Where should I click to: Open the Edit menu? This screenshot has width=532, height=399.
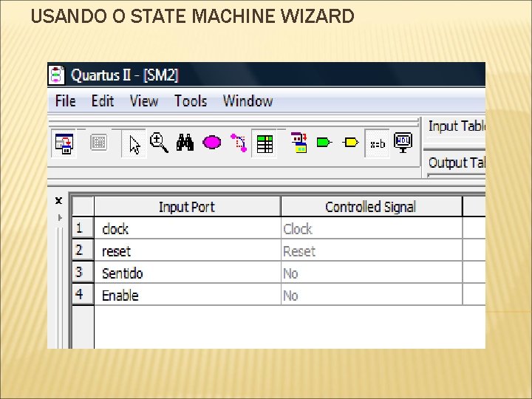(103, 100)
